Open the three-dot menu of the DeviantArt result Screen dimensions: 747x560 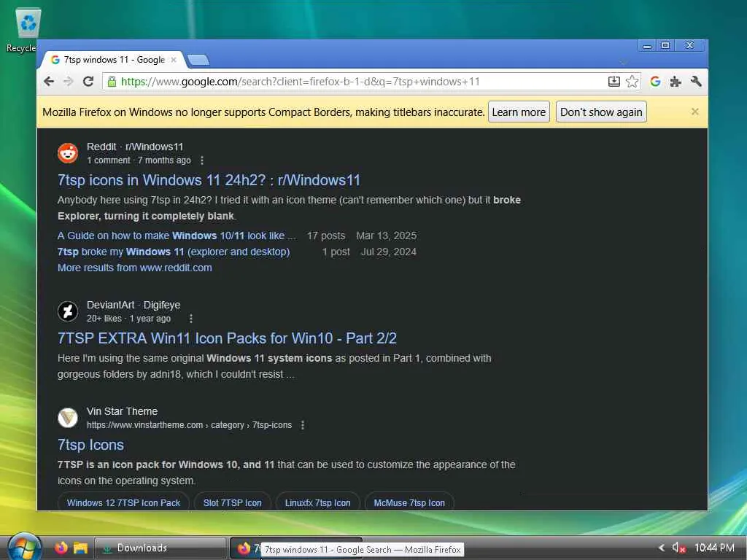(x=191, y=319)
